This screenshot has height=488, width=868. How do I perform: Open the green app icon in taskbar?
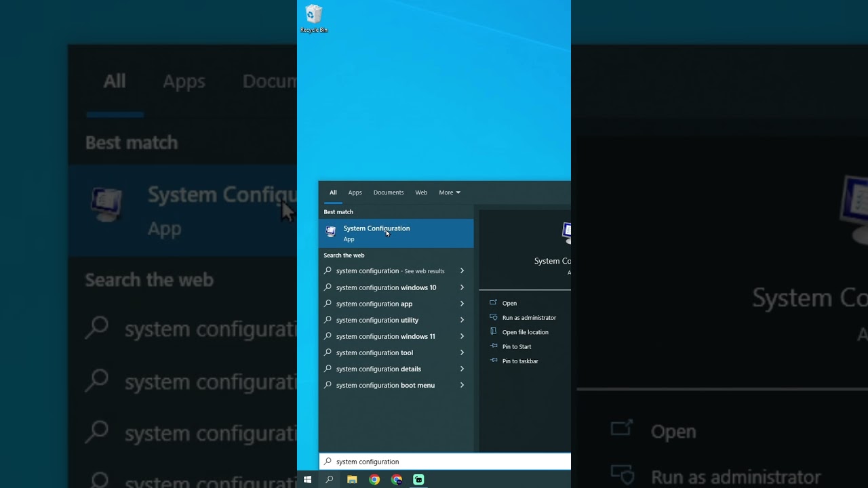(418, 479)
